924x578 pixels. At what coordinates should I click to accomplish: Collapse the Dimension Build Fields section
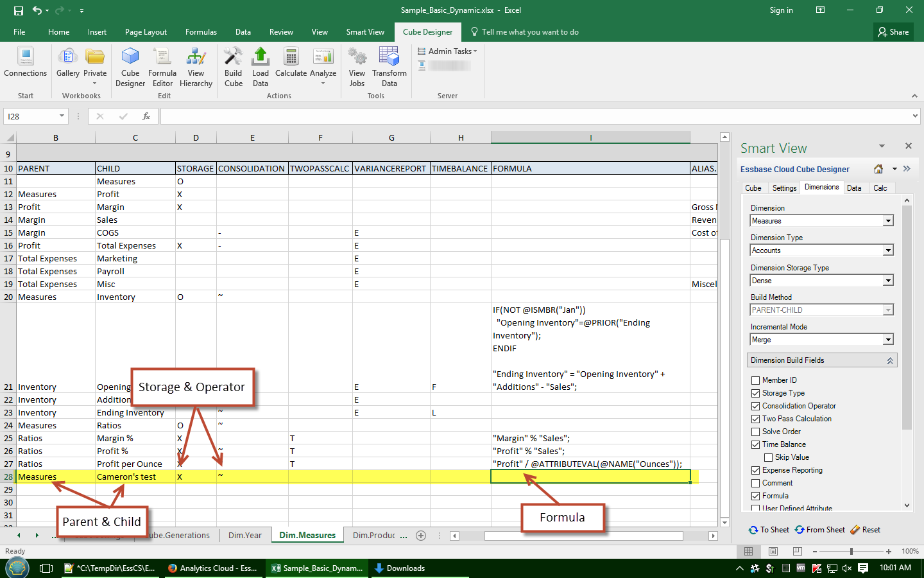[x=890, y=361]
